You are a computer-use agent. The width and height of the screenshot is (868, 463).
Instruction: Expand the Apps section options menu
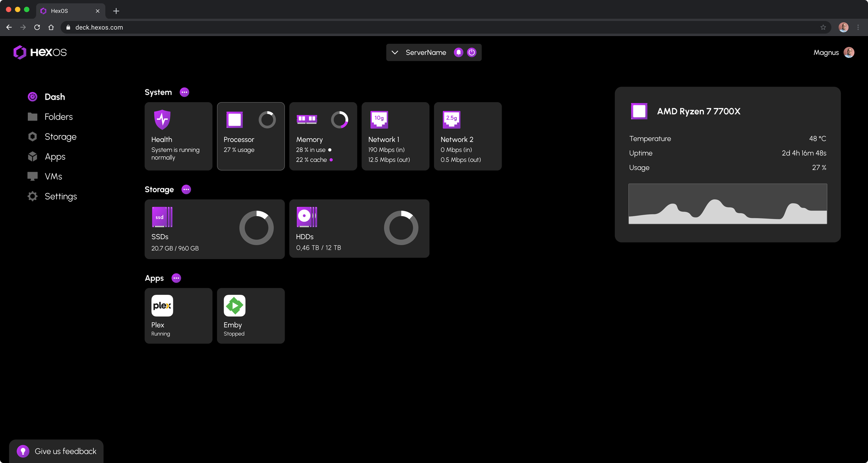tap(177, 278)
